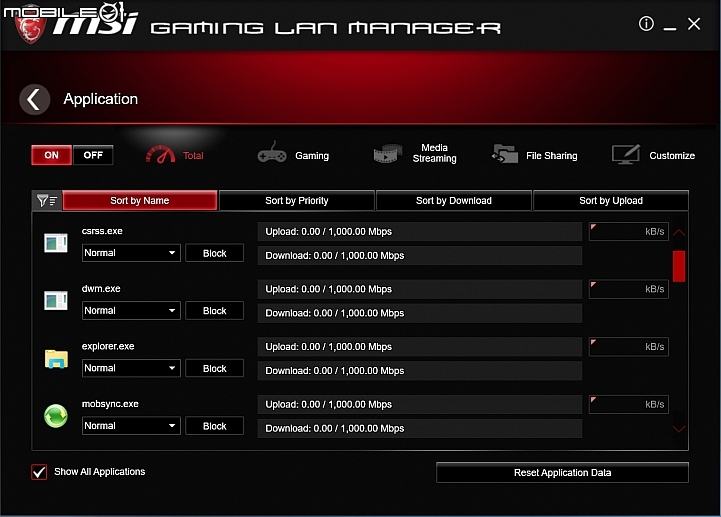Viewport: 721px width, 517px height.
Task: Click the explorer.exe name text
Action: tap(108, 346)
